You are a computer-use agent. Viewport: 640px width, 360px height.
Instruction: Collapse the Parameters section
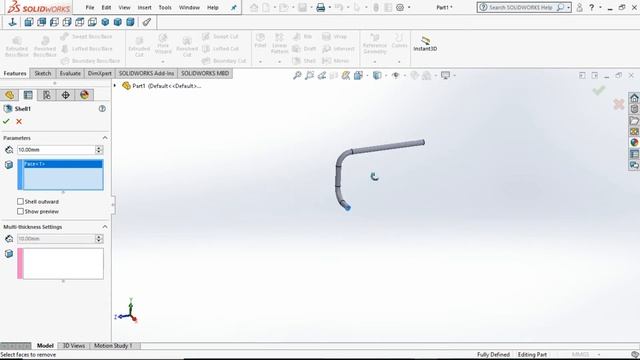click(105, 138)
